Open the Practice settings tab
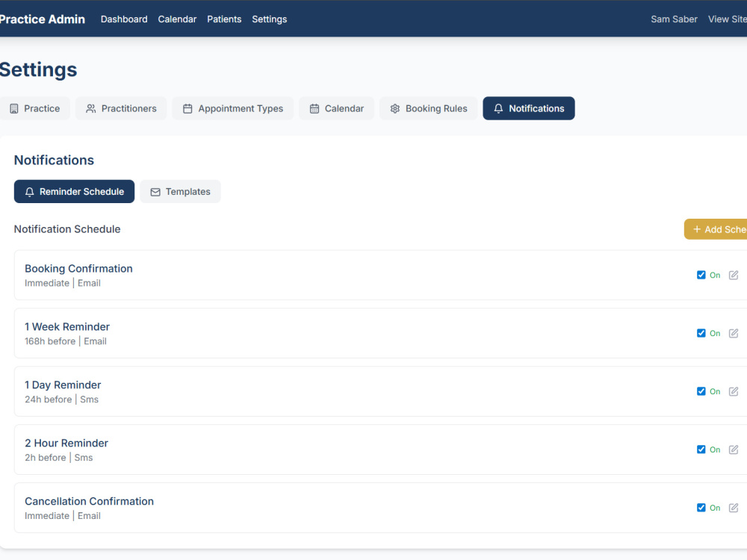 34,108
